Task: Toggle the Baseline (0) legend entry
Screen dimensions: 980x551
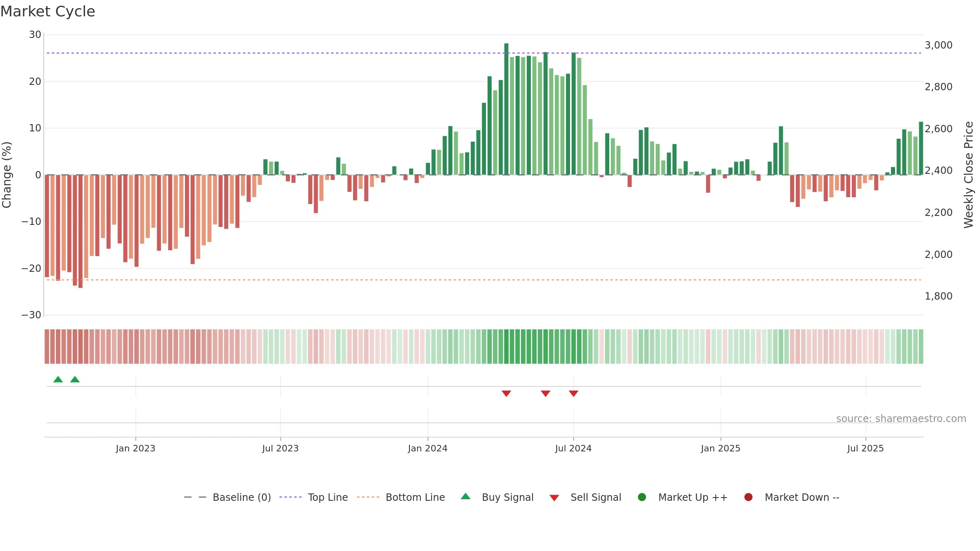Action: tap(227, 497)
